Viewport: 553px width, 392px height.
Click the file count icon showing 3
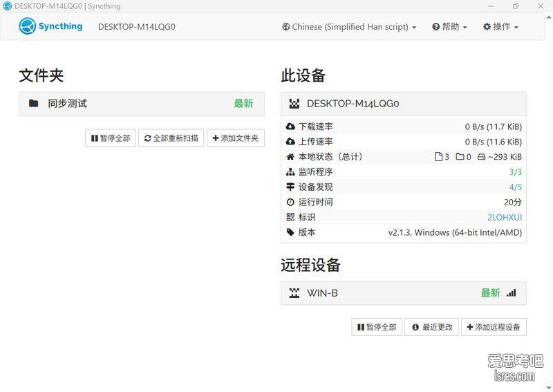[x=438, y=157]
